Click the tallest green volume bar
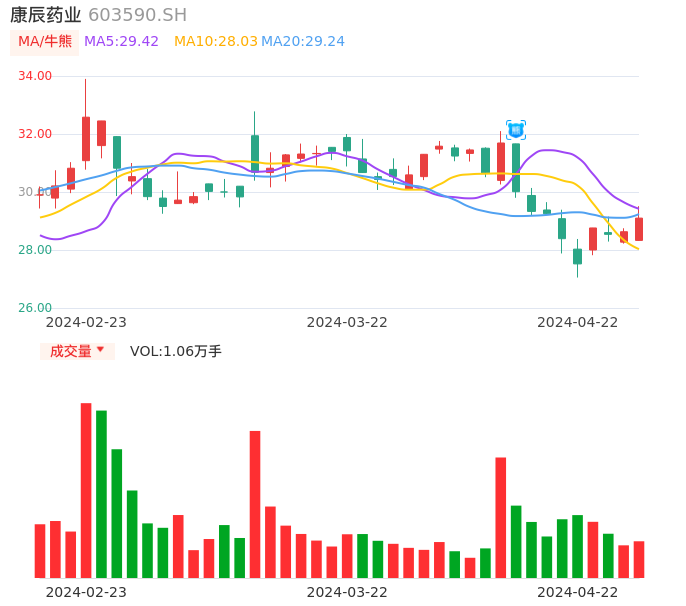Image resolution: width=686 pixels, height=606 pixels. (x=101, y=494)
